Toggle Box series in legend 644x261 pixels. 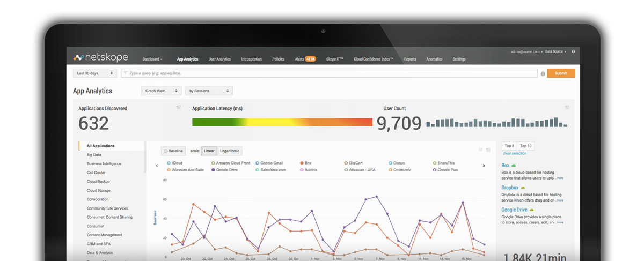pyautogui.click(x=306, y=163)
